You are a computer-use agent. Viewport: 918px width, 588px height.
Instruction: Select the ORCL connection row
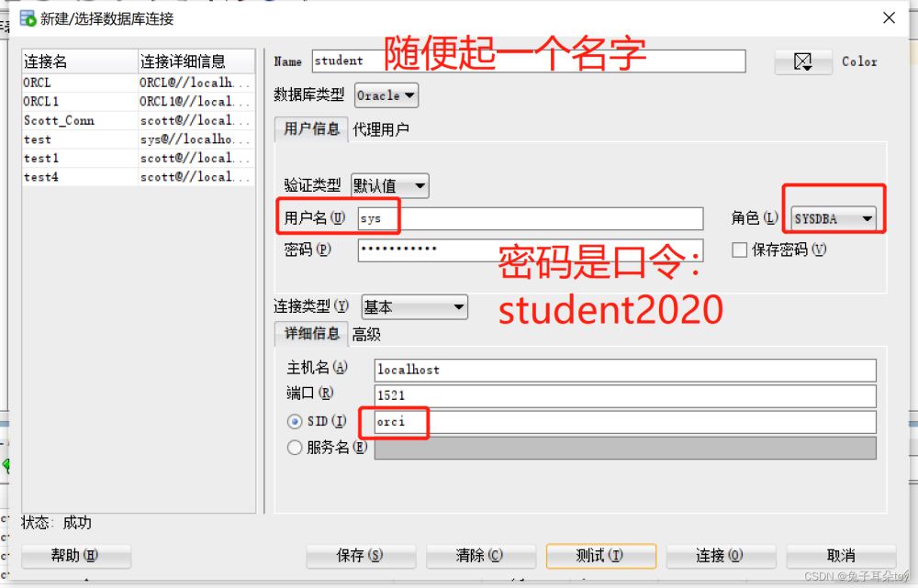139,83
